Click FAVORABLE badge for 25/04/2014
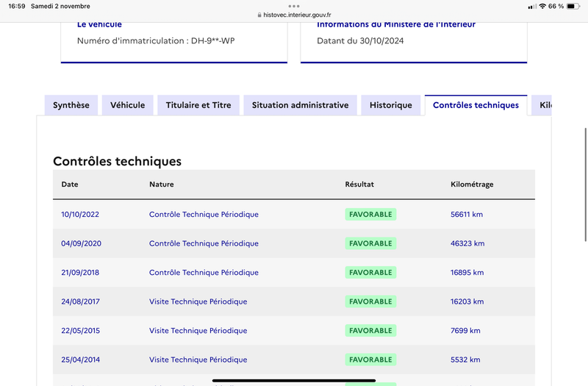Screen dimensions: 588x386 (370, 360)
